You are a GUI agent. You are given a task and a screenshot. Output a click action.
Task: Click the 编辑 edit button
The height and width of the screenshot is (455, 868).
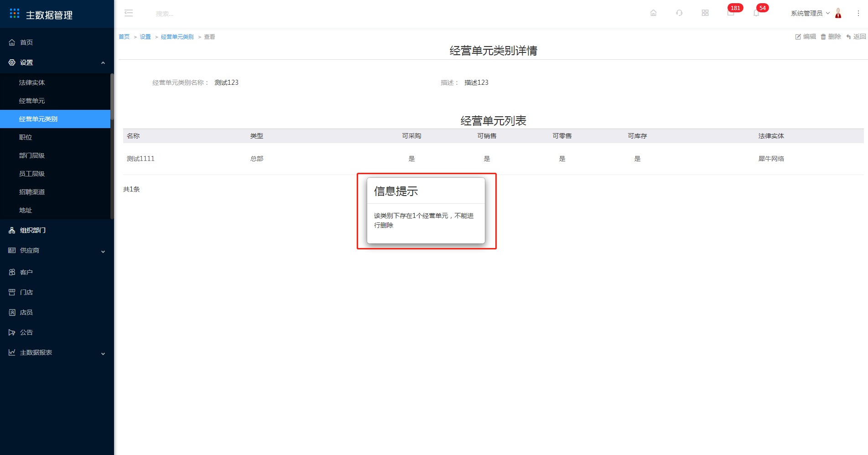pyautogui.click(x=806, y=36)
